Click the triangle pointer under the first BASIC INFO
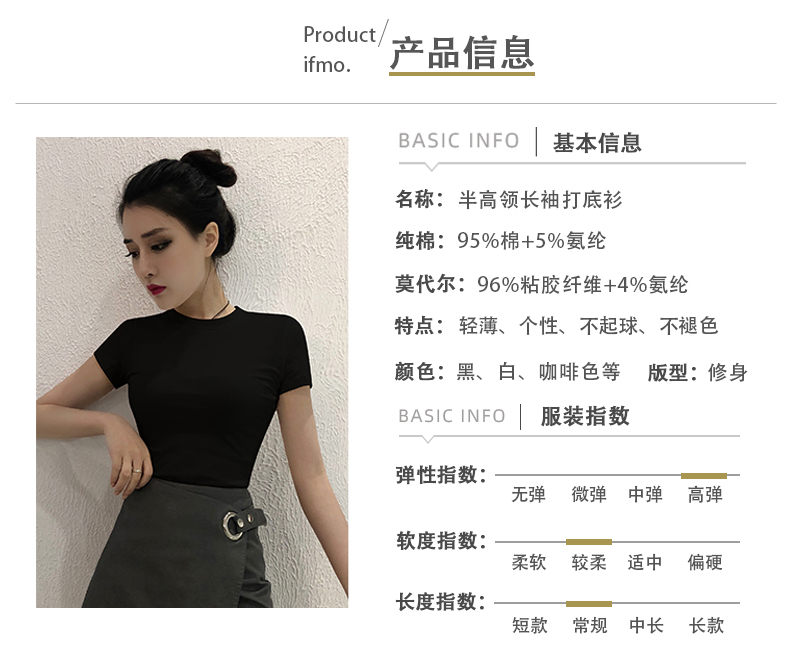Image resolution: width=790 pixels, height=660 pixels. (x=431, y=167)
